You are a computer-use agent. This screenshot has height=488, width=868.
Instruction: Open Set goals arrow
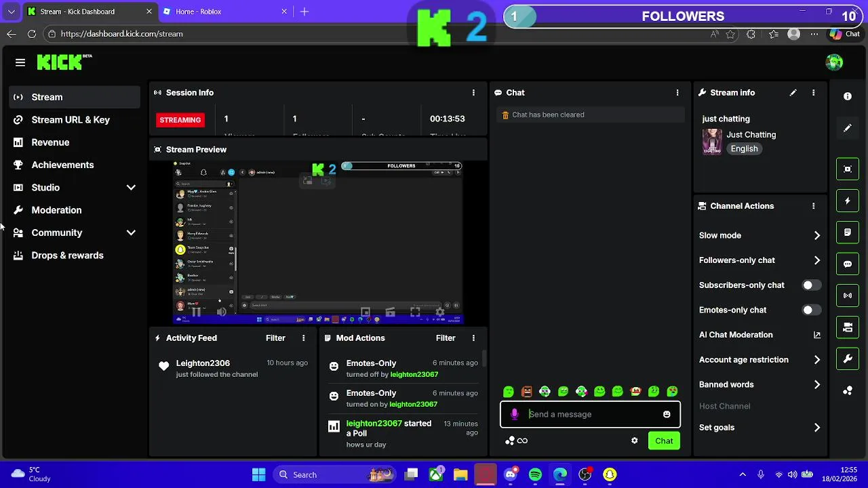pos(816,428)
